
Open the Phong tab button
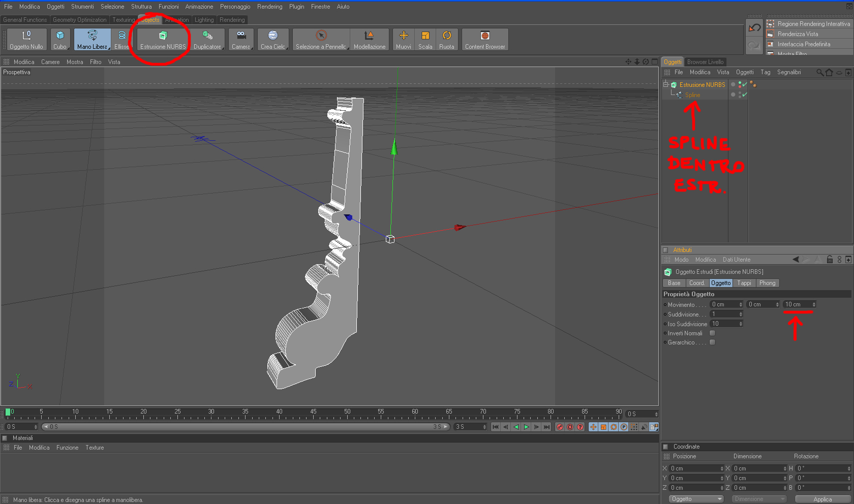click(x=768, y=283)
